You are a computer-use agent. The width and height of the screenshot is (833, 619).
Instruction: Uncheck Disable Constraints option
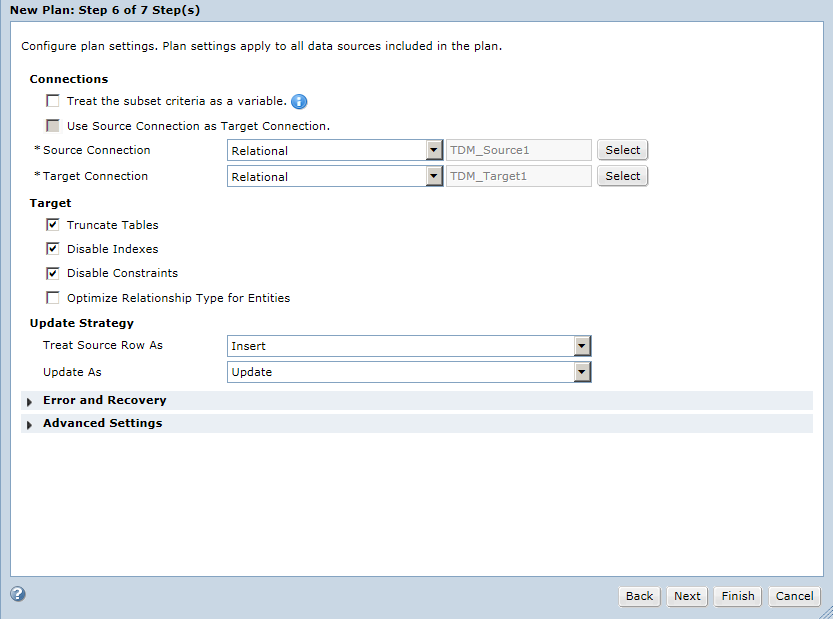pyautogui.click(x=53, y=273)
